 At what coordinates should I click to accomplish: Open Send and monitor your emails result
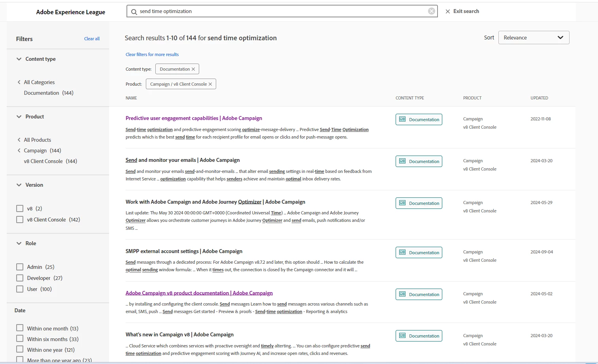[x=183, y=160]
